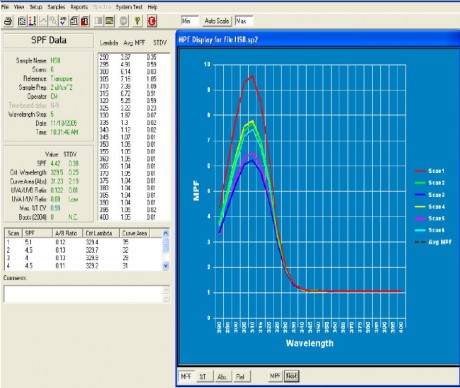Click the Scan 1 red legend swatch

(x=420, y=171)
